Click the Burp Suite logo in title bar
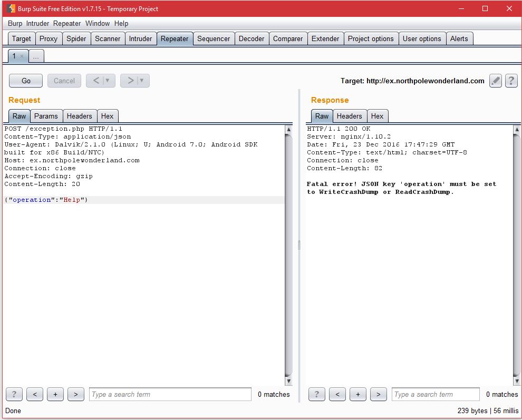Viewport: 522px width, 420px height. tap(11, 8)
